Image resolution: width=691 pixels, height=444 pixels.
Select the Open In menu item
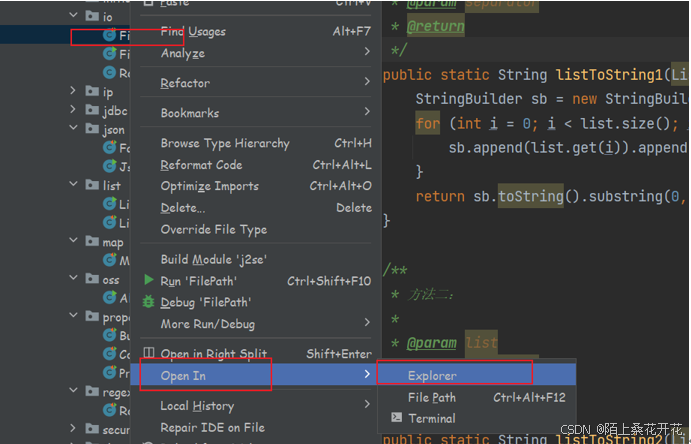point(256,375)
